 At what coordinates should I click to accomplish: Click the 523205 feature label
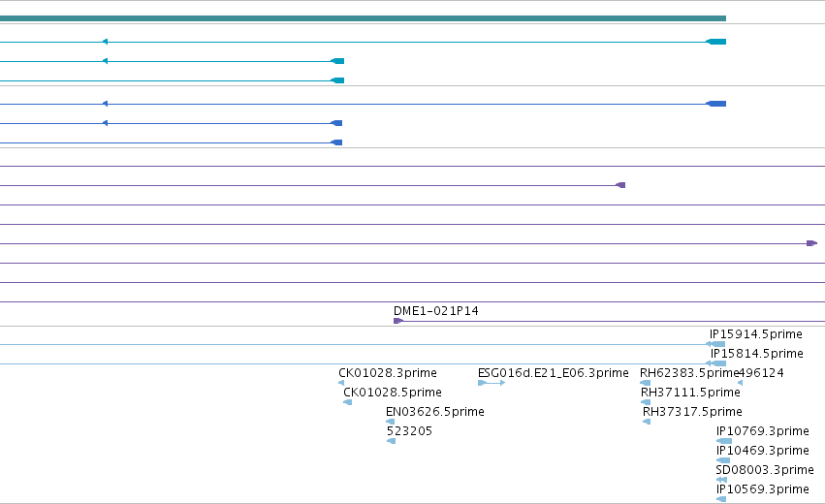click(409, 431)
